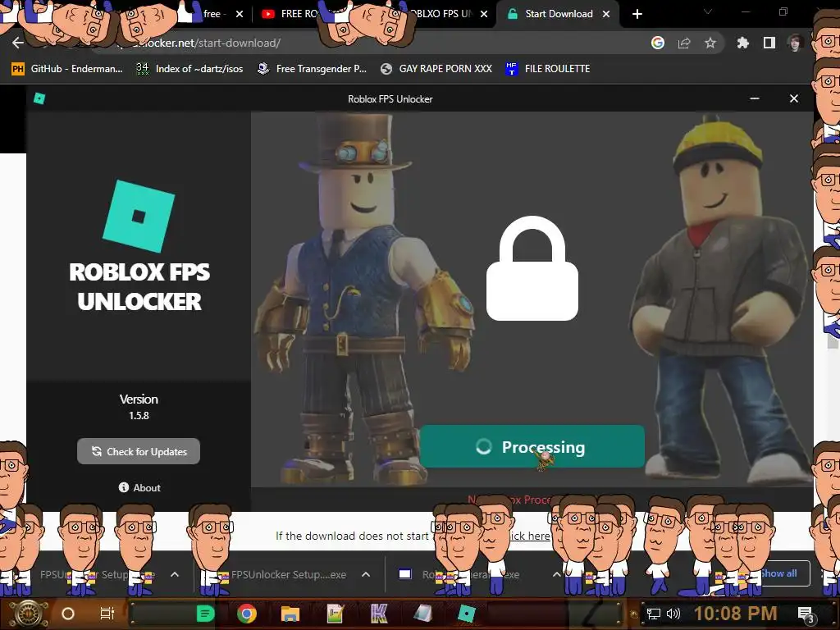This screenshot has height=630, width=840.
Task: Click the network icon in system tray
Action: [x=653, y=614]
